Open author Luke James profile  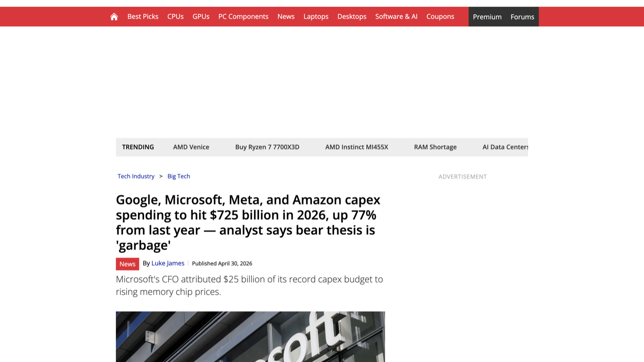point(168,263)
